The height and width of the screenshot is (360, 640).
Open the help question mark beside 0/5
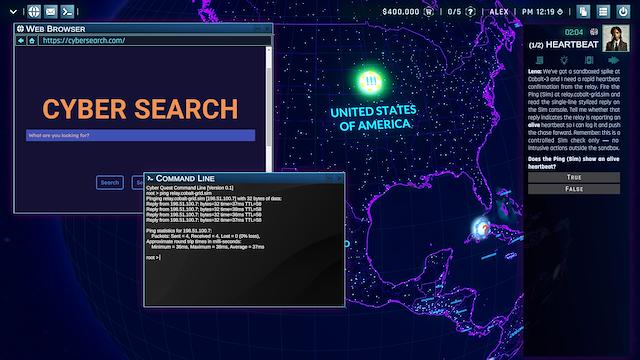click(x=471, y=12)
